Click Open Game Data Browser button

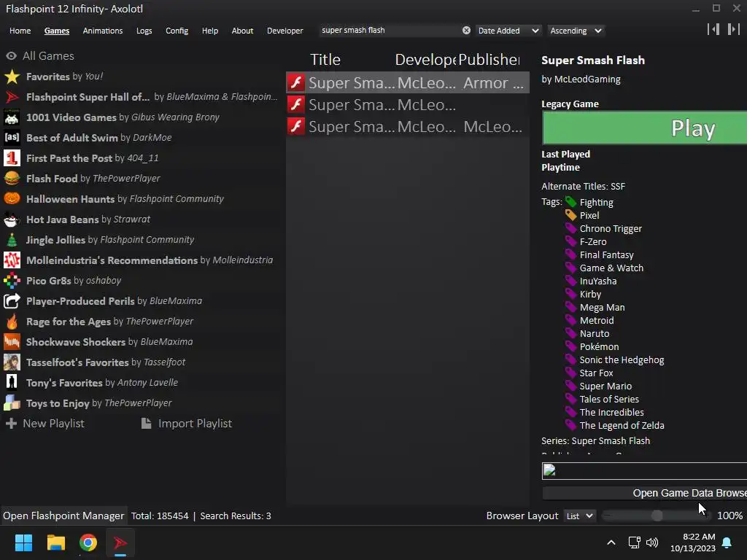pos(645,493)
